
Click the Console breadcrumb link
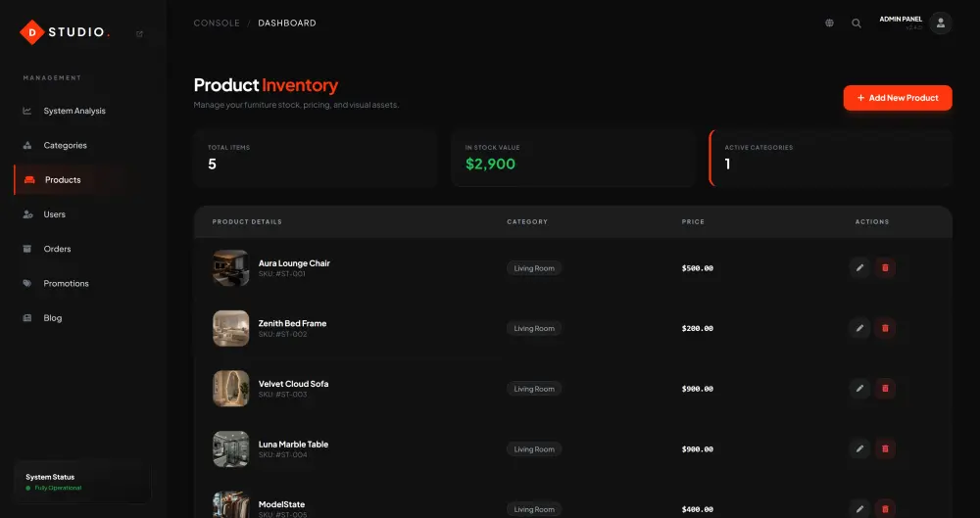coord(217,24)
